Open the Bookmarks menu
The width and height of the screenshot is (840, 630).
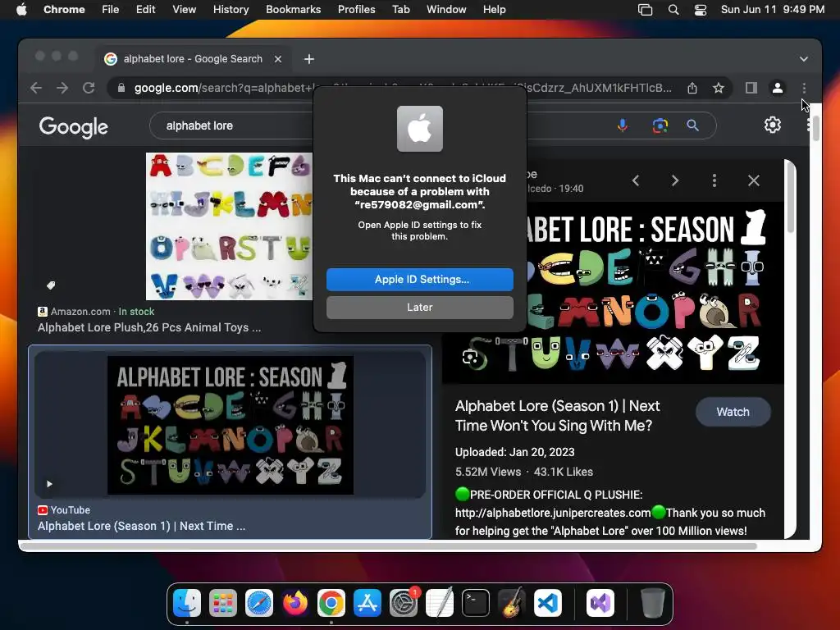tap(293, 10)
